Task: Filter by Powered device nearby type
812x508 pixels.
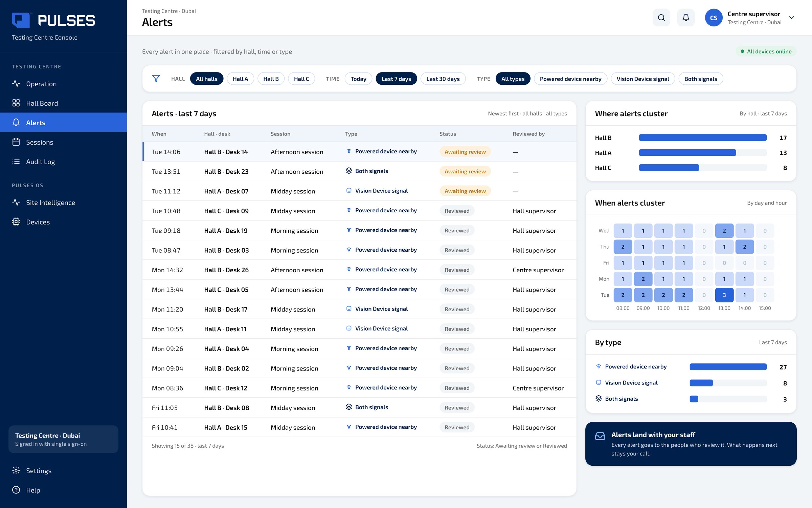Action: (570, 79)
